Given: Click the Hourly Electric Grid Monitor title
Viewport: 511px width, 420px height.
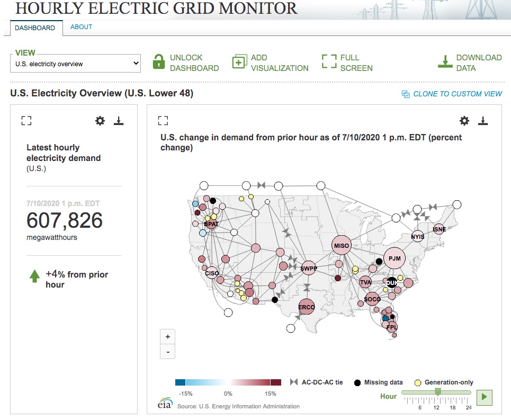Looking at the screenshot, I should (x=156, y=8).
